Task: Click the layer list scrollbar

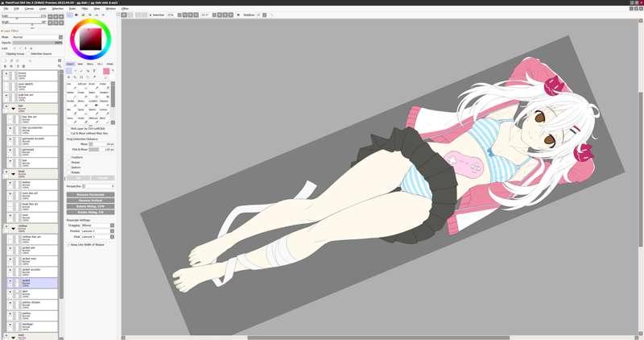Action: tap(61, 185)
